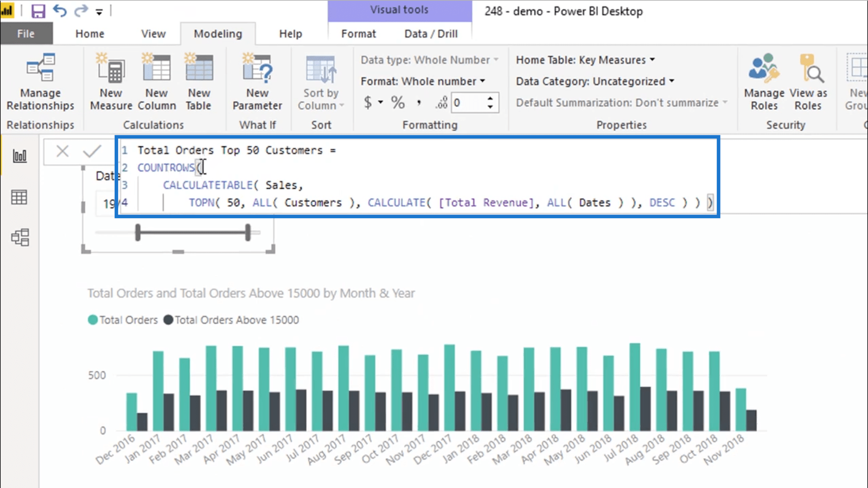Select the Jul 2018 Total Orders bar
The width and height of the screenshot is (868, 488).
point(634,387)
